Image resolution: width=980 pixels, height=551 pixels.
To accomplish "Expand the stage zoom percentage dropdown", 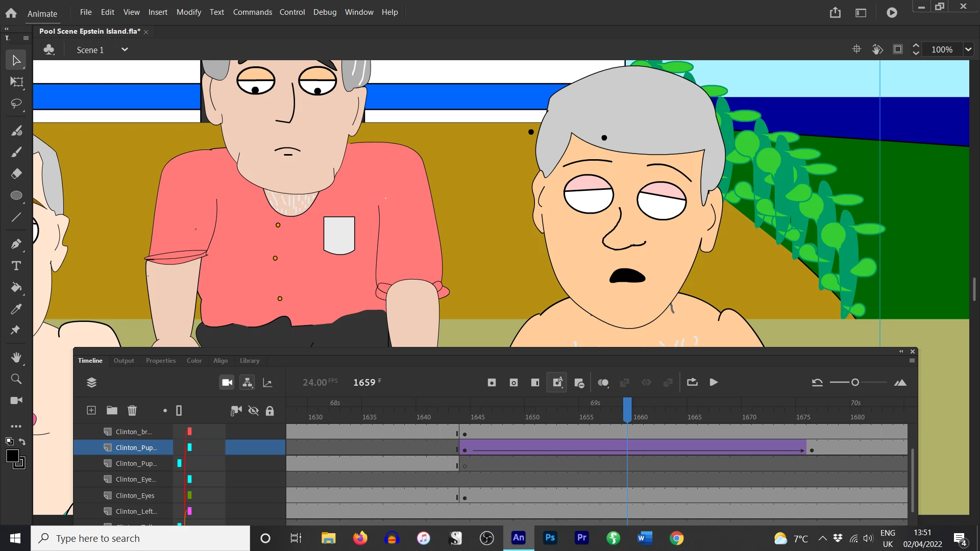I will point(968,49).
